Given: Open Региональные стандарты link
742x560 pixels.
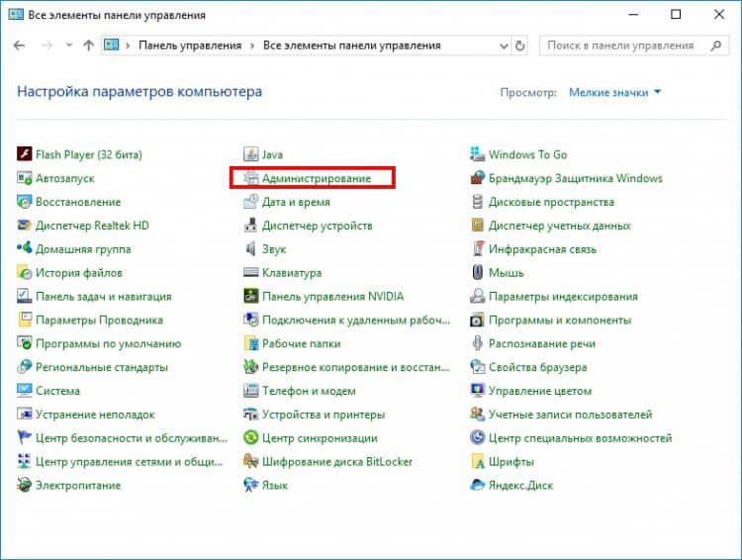Looking at the screenshot, I should click(102, 367).
